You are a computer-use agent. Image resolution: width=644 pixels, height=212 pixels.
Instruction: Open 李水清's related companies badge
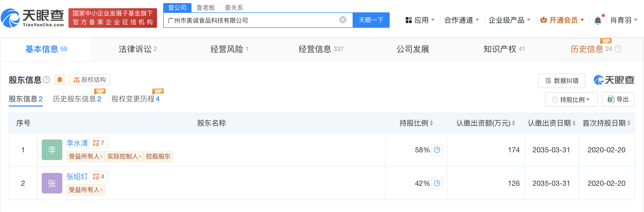(x=98, y=143)
